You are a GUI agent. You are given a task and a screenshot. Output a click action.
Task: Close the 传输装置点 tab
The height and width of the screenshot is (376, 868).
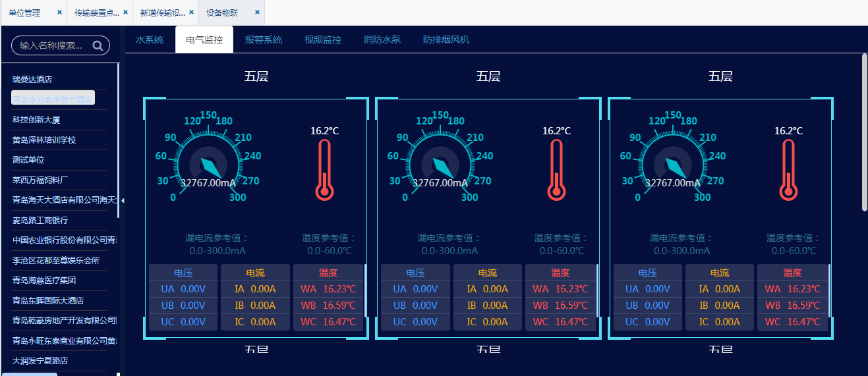(x=125, y=13)
